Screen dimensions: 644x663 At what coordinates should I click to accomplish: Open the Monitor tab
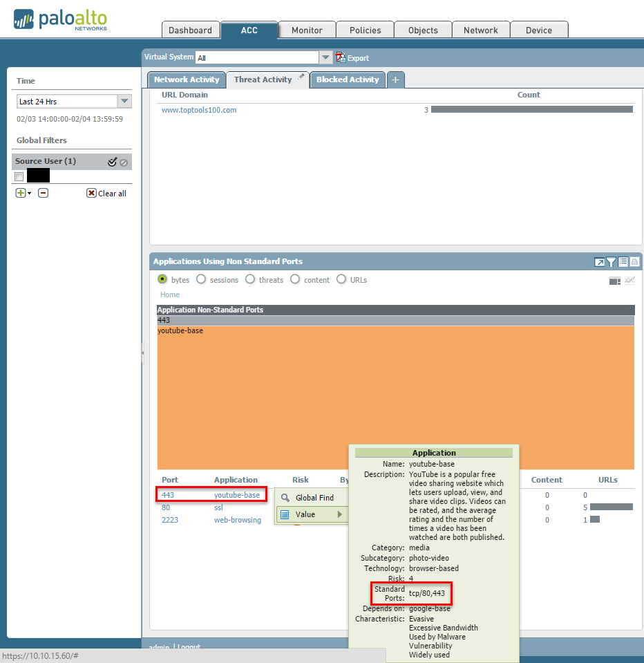click(307, 30)
